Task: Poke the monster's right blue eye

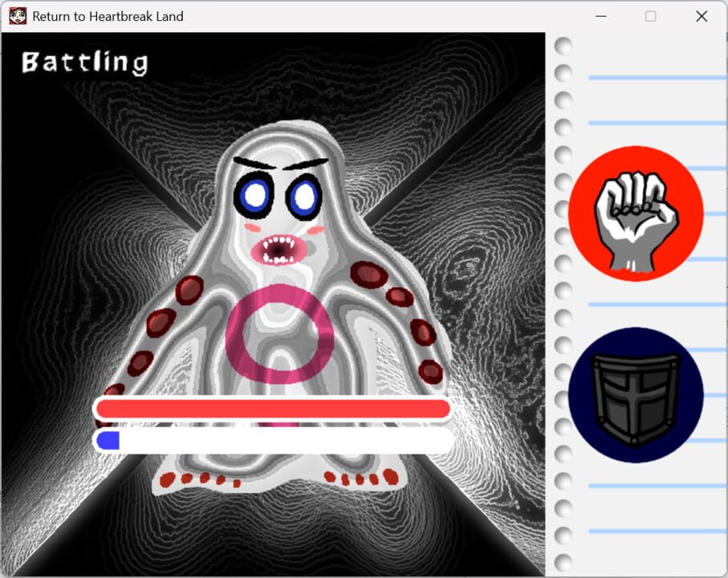Action: pos(303,196)
